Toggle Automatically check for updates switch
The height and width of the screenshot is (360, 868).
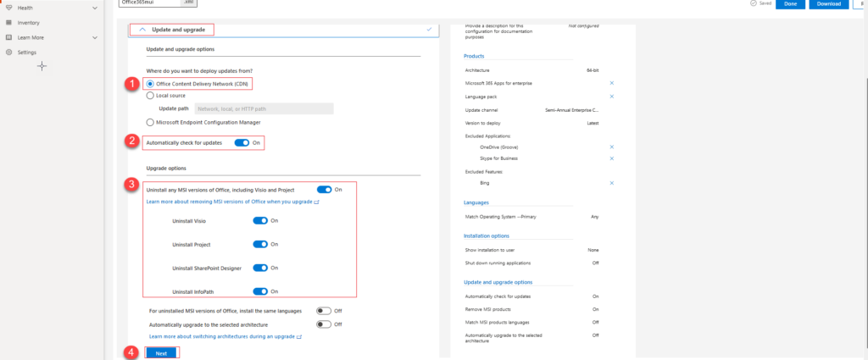pos(242,142)
